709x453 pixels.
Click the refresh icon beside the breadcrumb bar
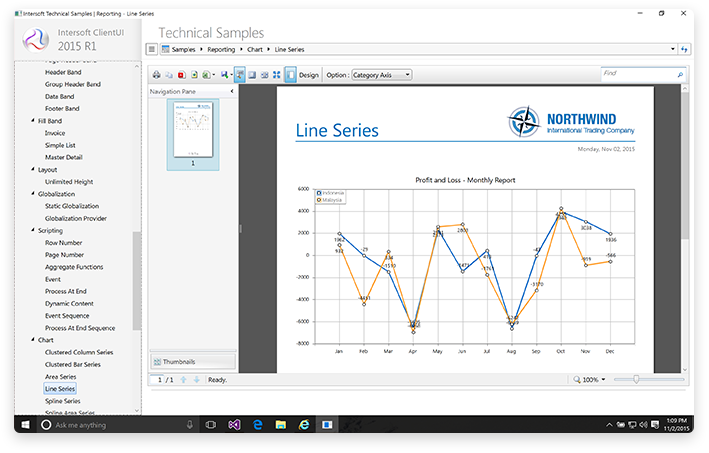(x=685, y=48)
